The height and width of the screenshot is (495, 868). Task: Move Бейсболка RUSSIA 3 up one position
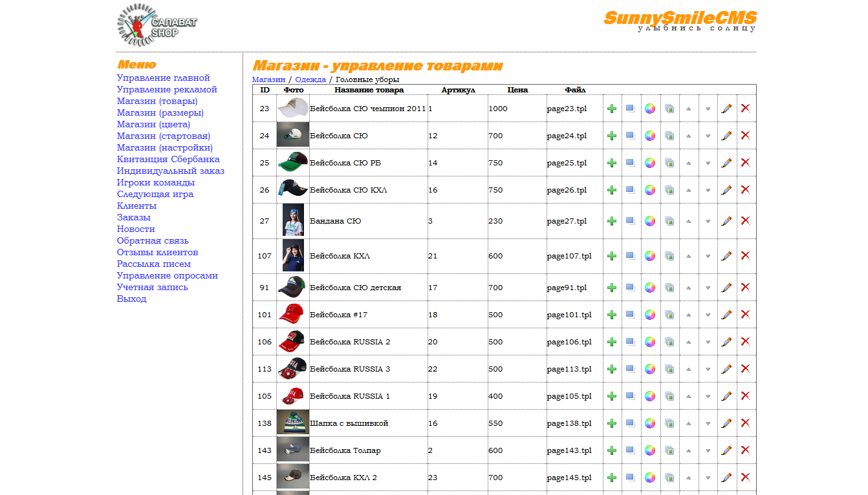click(x=689, y=369)
